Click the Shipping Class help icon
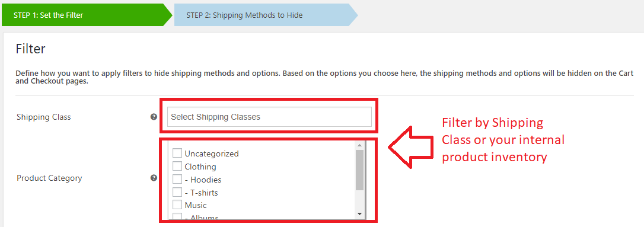644x227 pixels. [154, 117]
